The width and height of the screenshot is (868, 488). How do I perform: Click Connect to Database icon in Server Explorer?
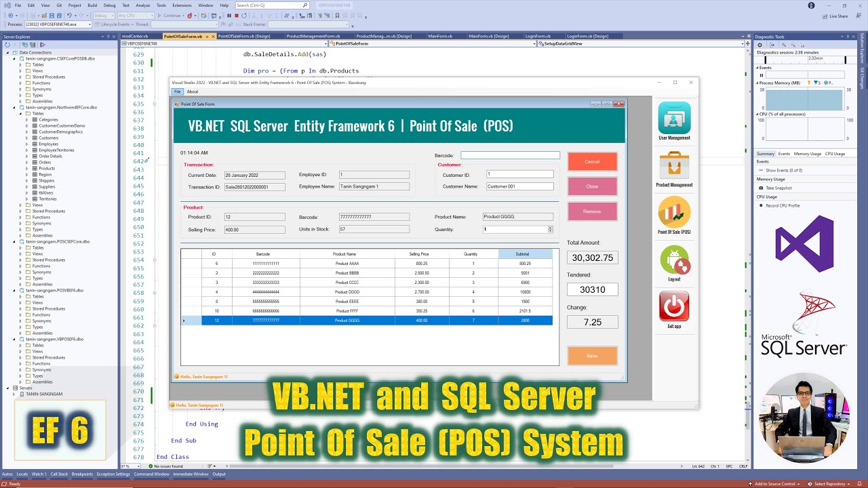point(24,45)
